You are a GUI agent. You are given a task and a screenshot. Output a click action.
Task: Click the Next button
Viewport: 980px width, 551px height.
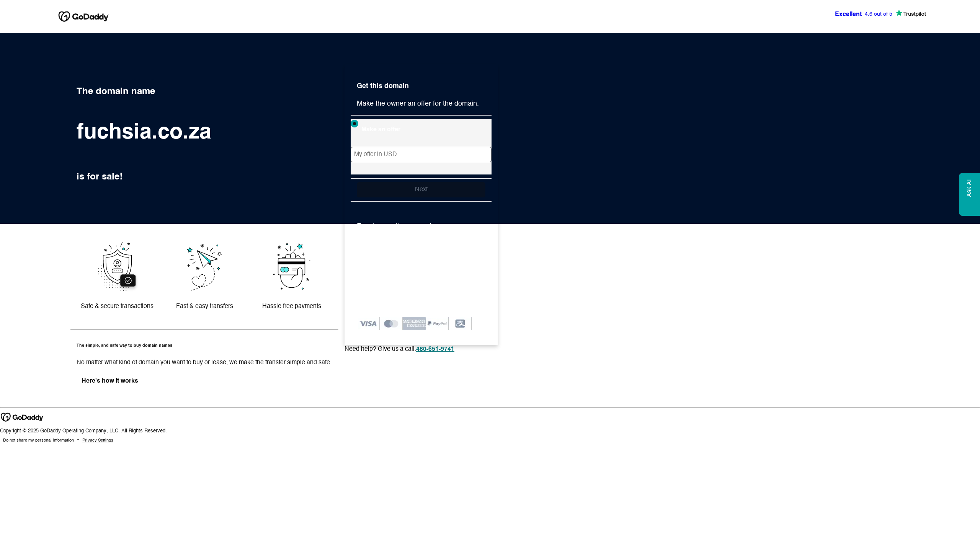[421, 189]
